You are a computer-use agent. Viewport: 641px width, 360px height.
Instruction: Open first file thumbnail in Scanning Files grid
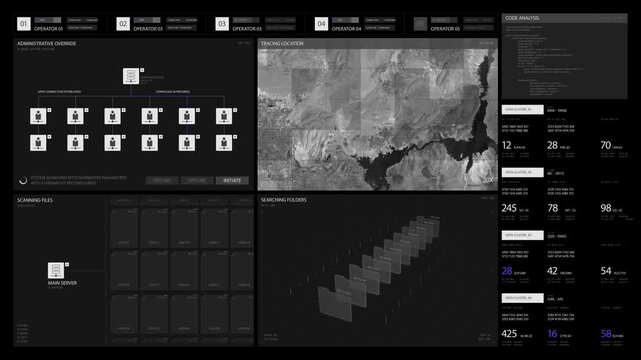coord(124,227)
